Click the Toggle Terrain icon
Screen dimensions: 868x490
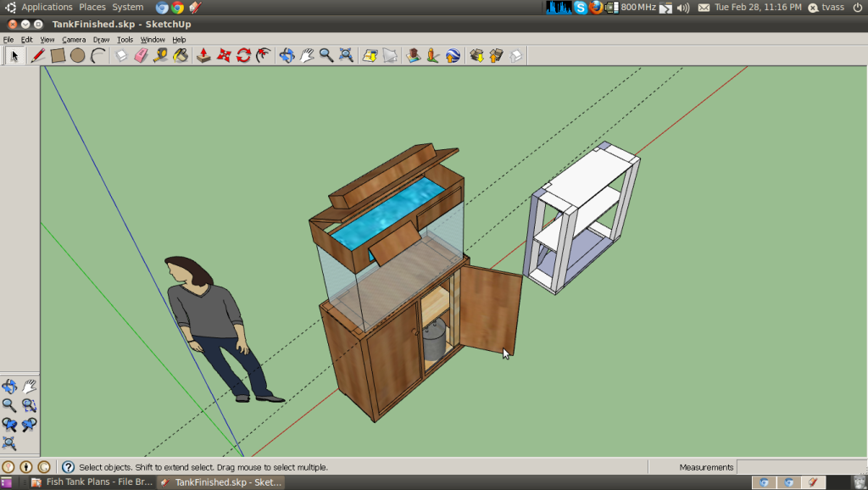point(390,55)
